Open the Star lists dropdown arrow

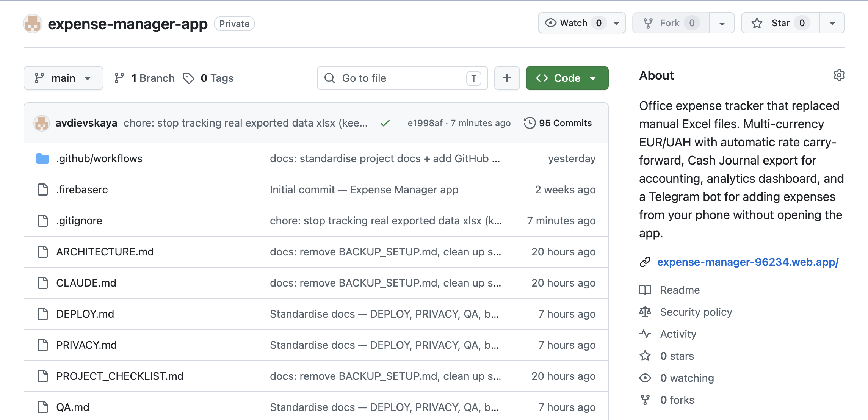pos(832,23)
